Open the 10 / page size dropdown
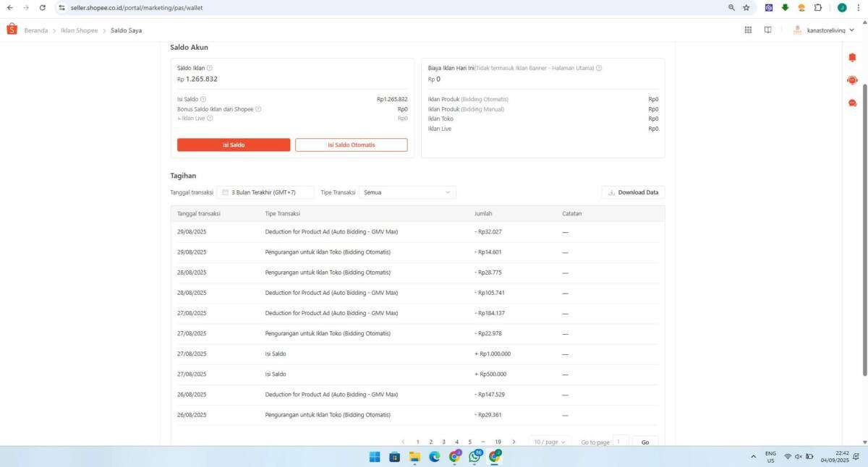This screenshot has height=467, width=868. tap(550, 442)
